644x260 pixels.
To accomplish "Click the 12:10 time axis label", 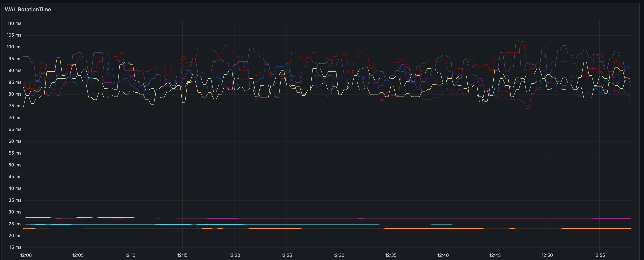I will pos(130,255).
